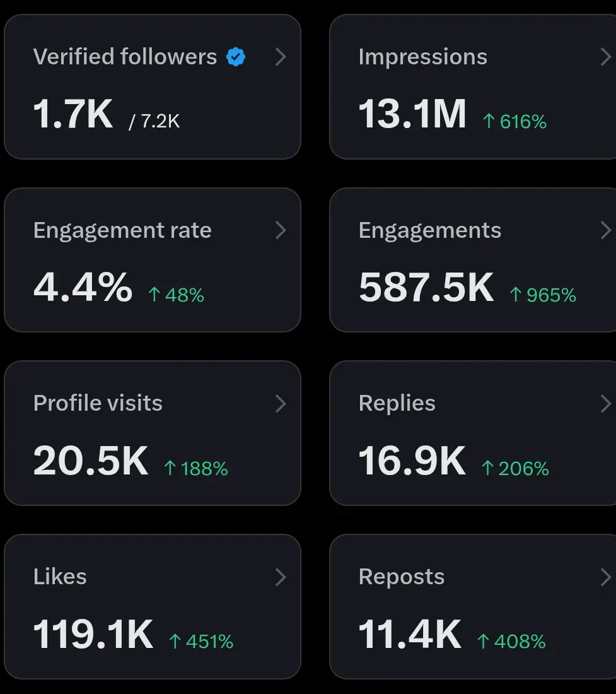Select the 119.1K Likes value
This screenshot has height=694, width=616.
pyautogui.click(x=93, y=635)
